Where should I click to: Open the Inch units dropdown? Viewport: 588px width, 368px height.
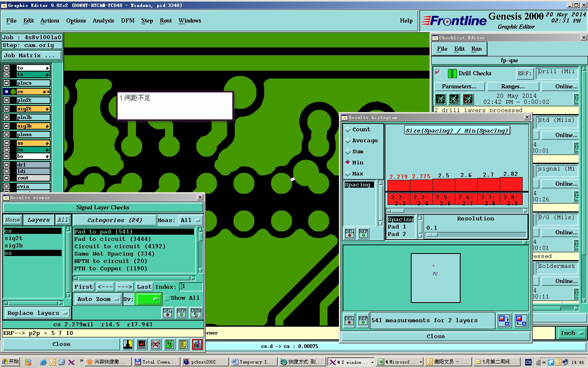click(572, 333)
